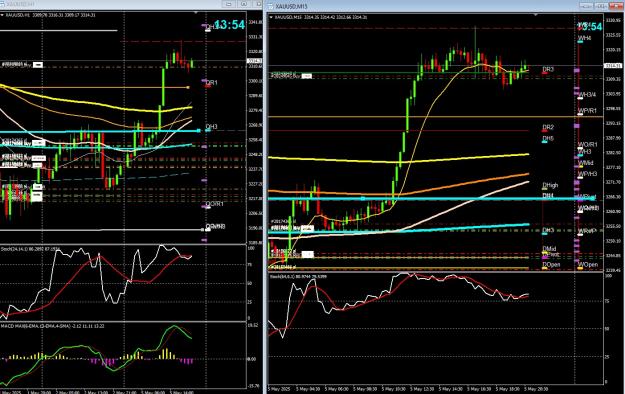Screen dimensions: 625x394
Task: Click the current price tag on H1 price scale
Action: tap(254, 61)
